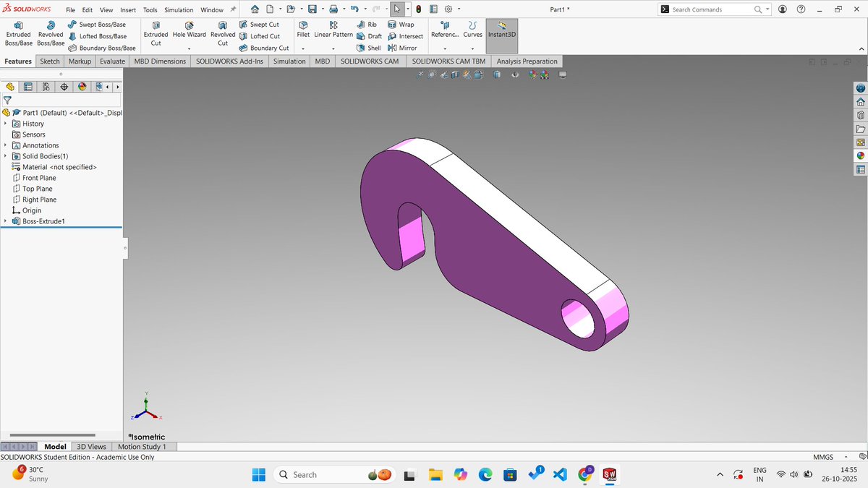Screen dimensions: 868x488
Task: Open the Motion Study 1 tab
Action: pyautogui.click(x=142, y=447)
